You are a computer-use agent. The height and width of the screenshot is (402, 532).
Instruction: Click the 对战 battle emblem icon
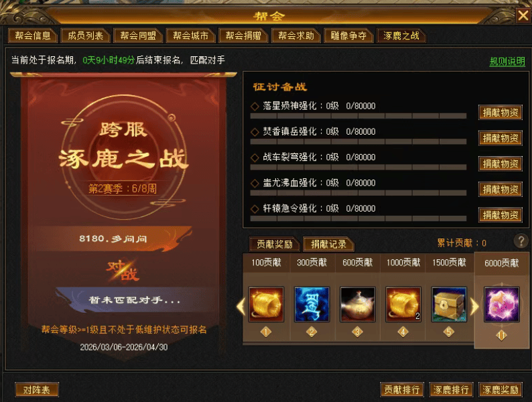coord(123,271)
